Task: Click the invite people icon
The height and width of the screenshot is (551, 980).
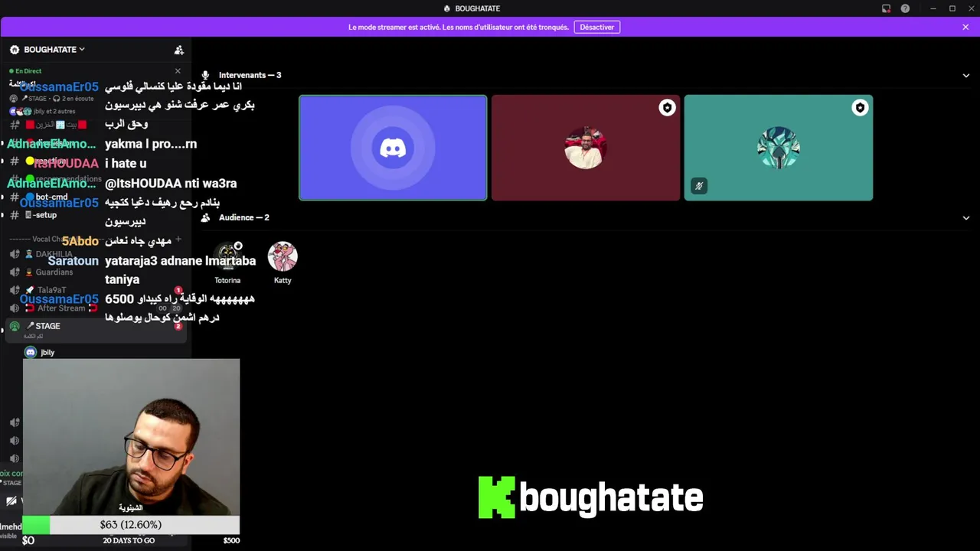Action: pyautogui.click(x=179, y=50)
